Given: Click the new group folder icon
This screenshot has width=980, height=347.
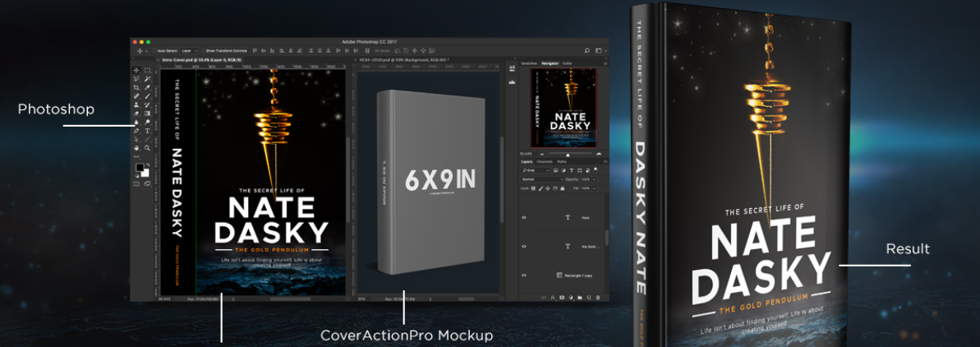Looking at the screenshot, I should coord(580,297).
